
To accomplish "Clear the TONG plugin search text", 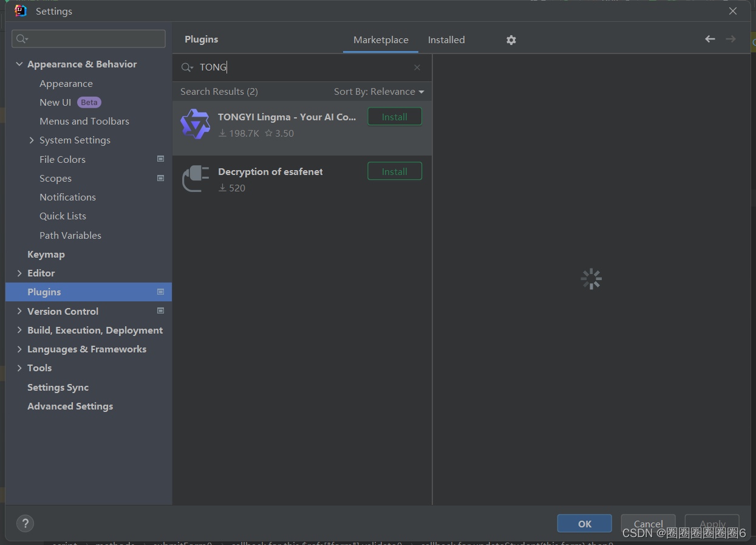I will pyautogui.click(x=417, y=67).
